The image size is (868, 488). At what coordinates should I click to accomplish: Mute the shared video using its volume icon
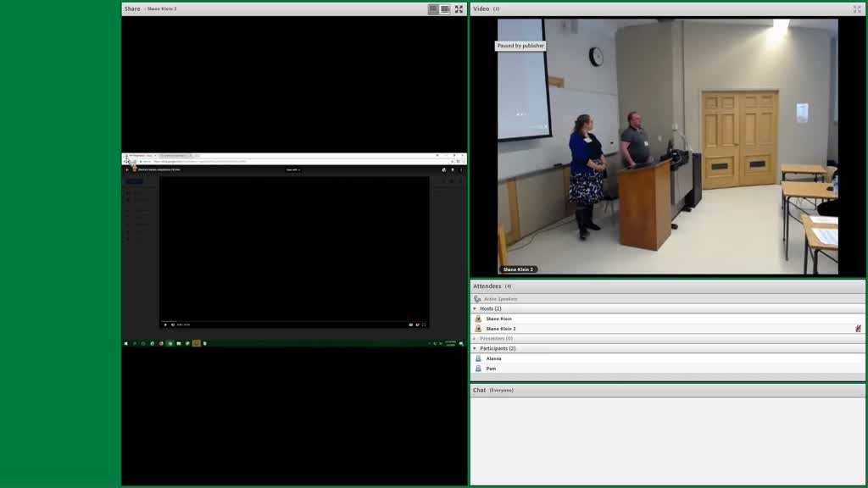coord(173,324)
